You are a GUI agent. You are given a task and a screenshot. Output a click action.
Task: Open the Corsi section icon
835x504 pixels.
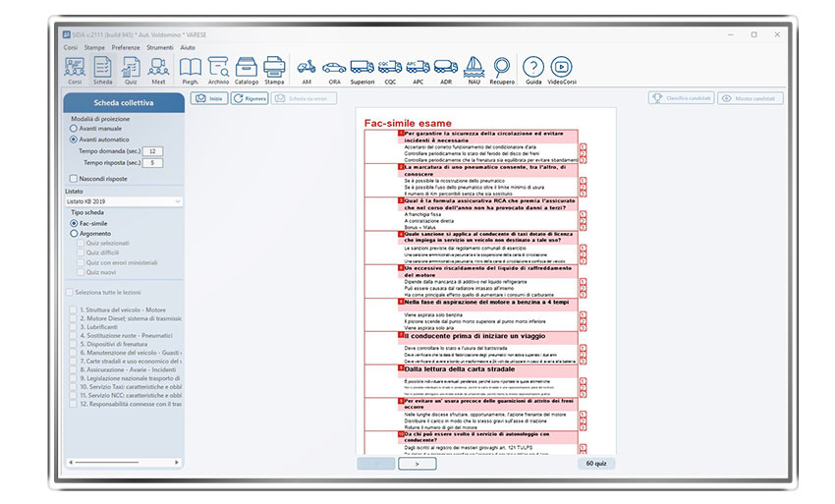point(74,69)
